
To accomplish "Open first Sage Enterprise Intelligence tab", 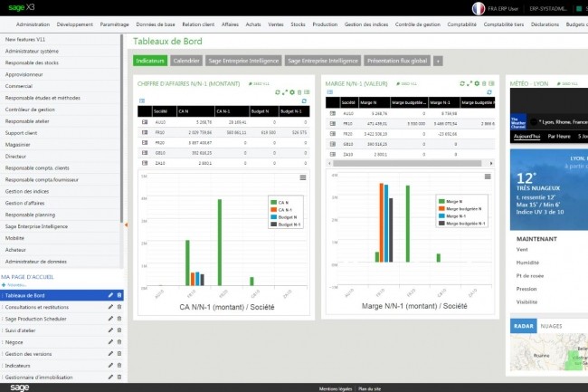I will (x=243, y=61).
